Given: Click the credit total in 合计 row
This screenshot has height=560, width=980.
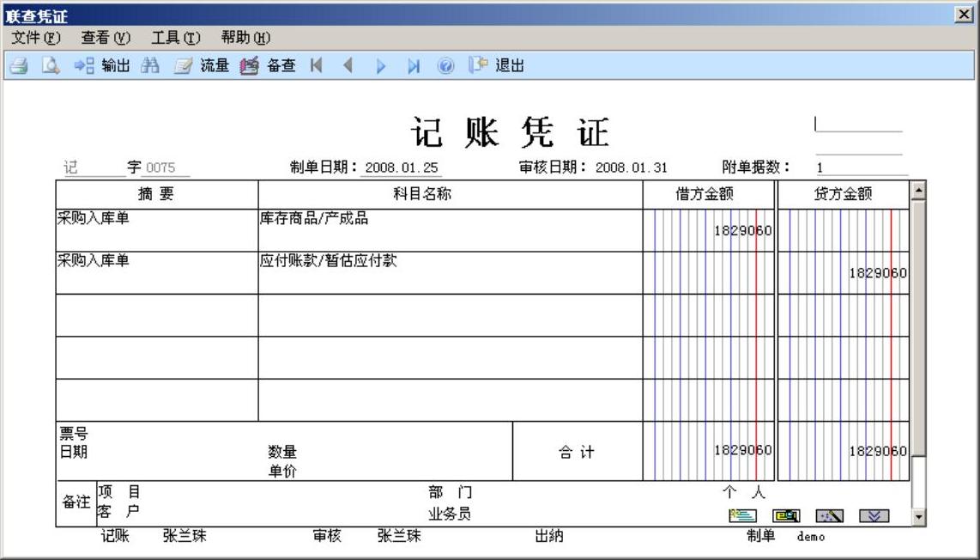Looking at the screenshot, I should [x=878, y=452].
